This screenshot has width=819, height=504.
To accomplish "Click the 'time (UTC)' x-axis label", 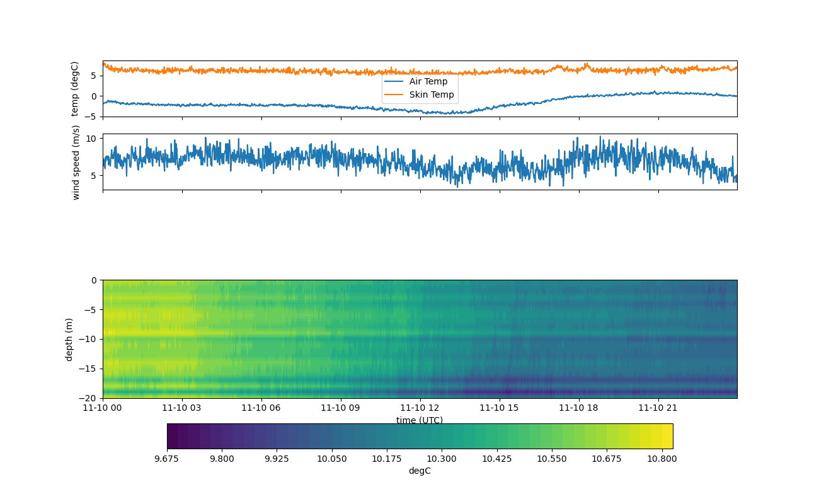I will pyautogui.click(x=420, y=420).
